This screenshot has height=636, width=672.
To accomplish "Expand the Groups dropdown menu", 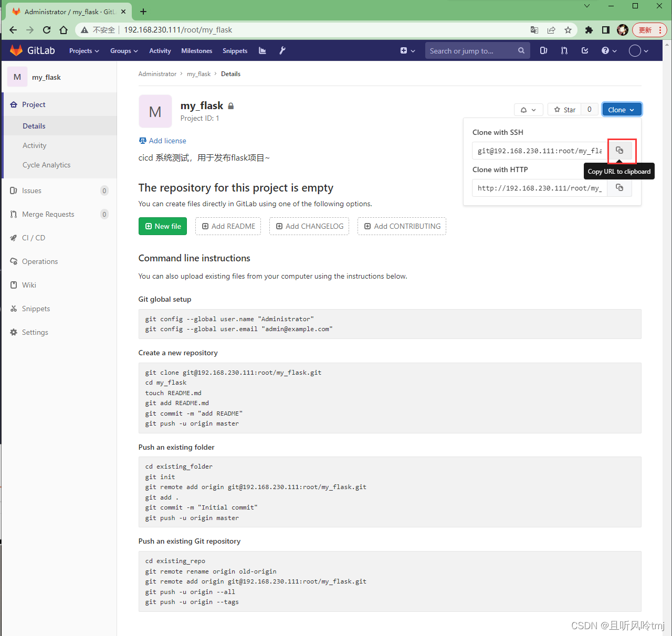I will [124, 51].
